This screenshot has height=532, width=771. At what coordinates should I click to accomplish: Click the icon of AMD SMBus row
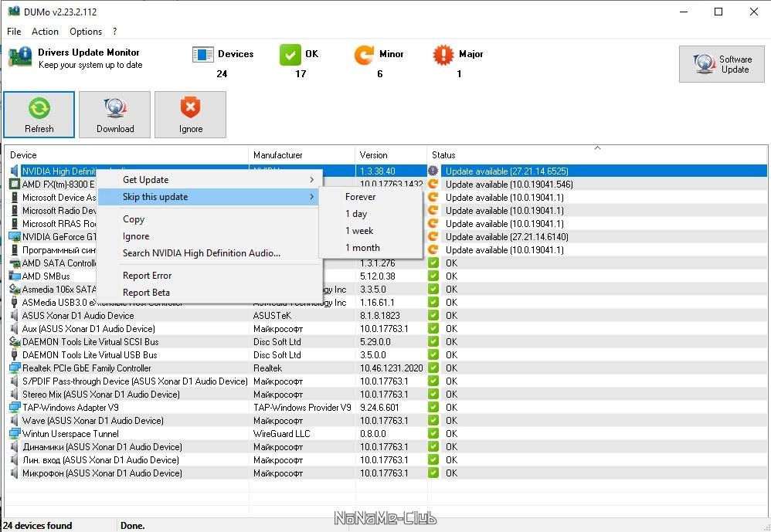[x=15, y=276]
